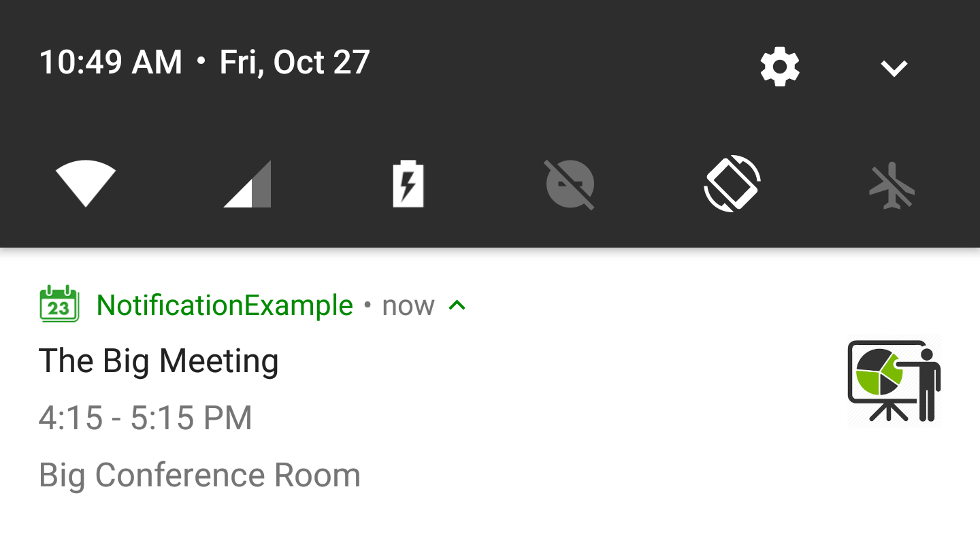Open settings via the gear icon

pos(780,67)
